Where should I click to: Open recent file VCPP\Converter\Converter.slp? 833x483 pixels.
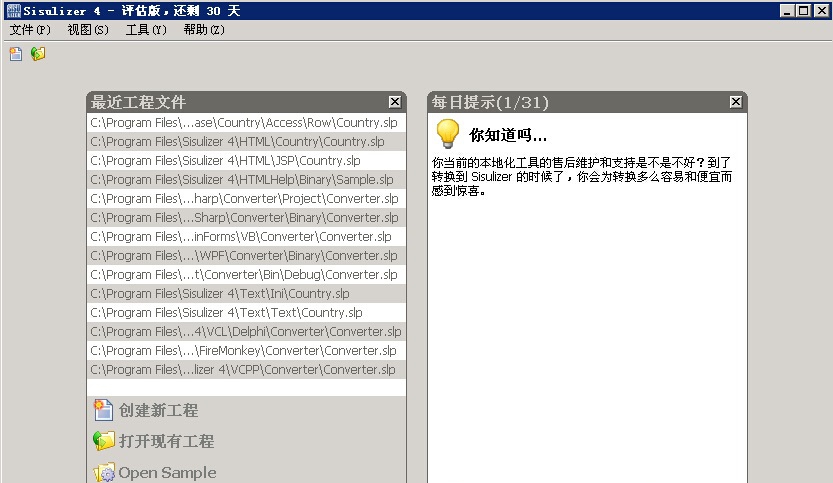point(246,370)
